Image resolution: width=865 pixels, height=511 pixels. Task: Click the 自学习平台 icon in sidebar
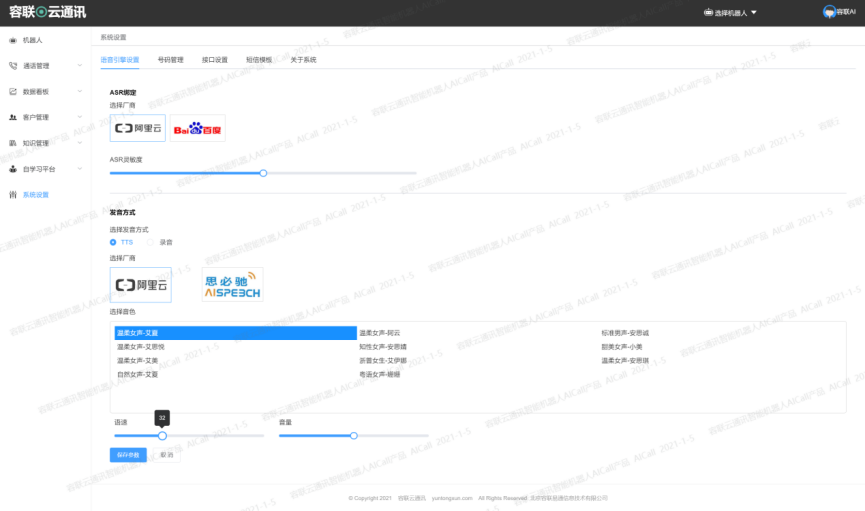13,169
